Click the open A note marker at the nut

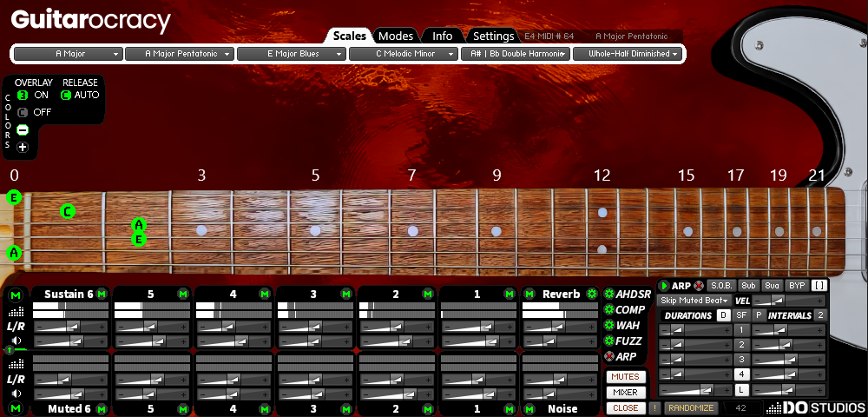15,253
